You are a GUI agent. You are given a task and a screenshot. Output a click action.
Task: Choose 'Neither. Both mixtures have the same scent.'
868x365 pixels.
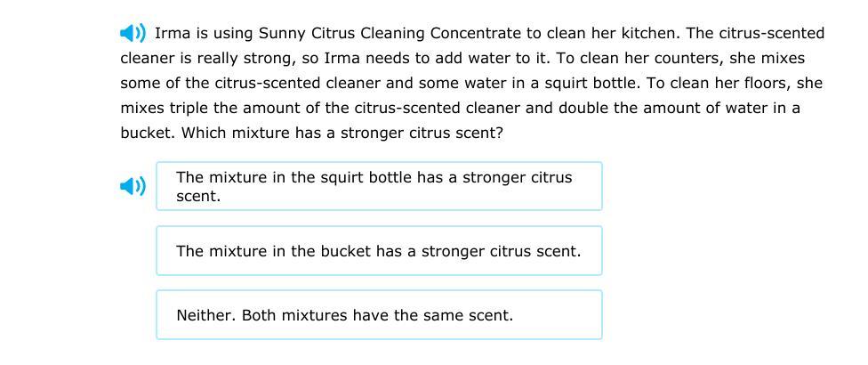379,315
